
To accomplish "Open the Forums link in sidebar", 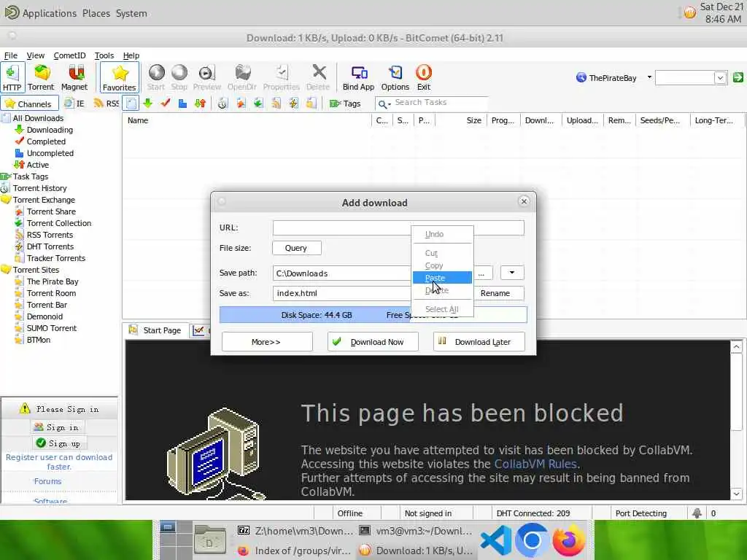I will [x=47, y=481].
